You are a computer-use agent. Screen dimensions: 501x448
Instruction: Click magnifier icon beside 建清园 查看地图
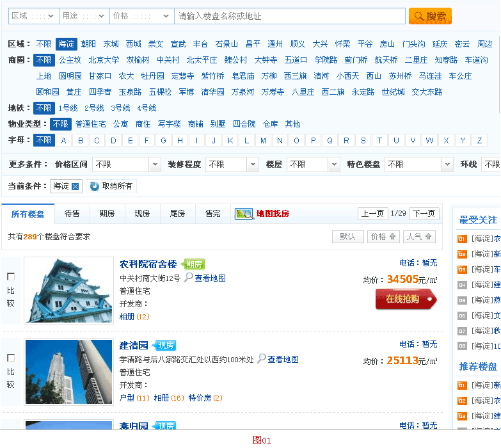[261, 358]
